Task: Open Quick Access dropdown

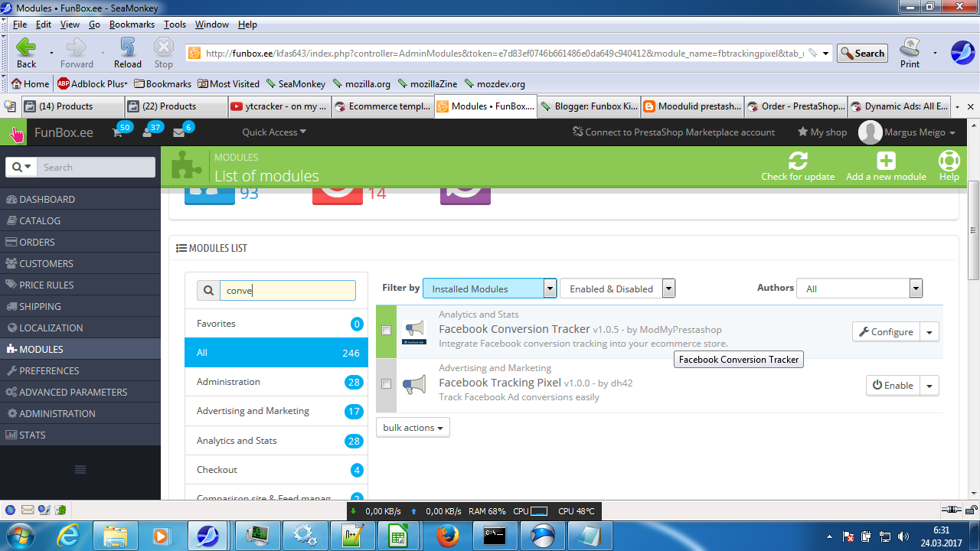Action: [274, 132]
